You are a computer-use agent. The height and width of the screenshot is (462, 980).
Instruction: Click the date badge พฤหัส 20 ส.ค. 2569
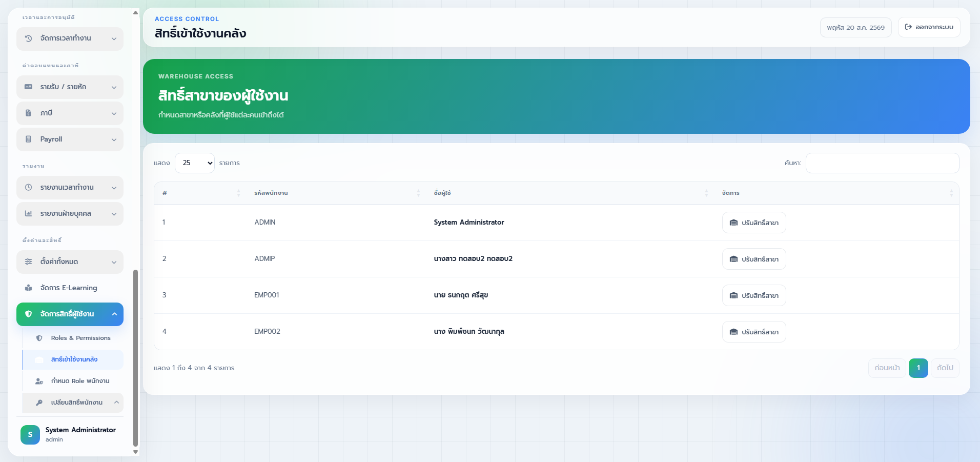(856, 28)
